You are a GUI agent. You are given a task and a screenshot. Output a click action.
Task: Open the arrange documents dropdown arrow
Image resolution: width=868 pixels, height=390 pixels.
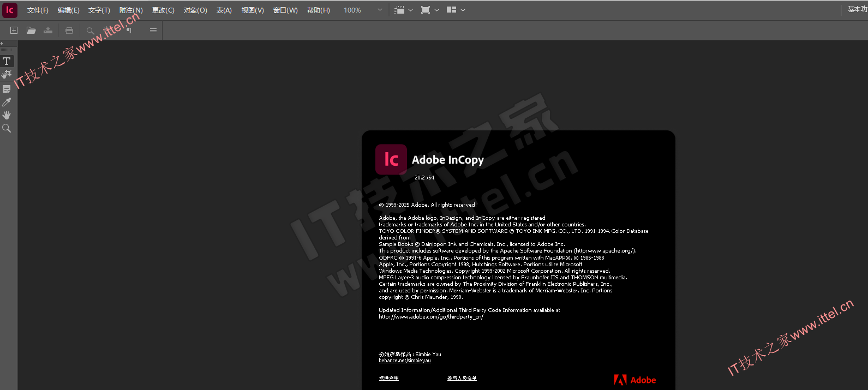(x=463, y=10)
